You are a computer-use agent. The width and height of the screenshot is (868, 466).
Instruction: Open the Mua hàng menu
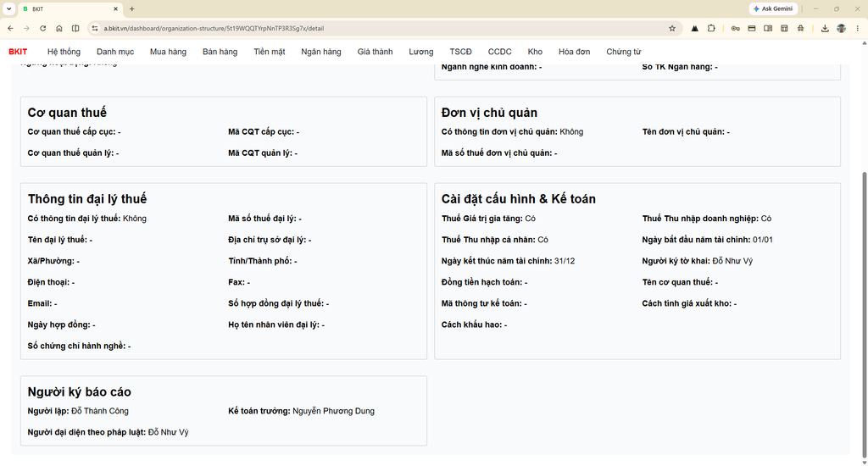click(x=169, y=52)
